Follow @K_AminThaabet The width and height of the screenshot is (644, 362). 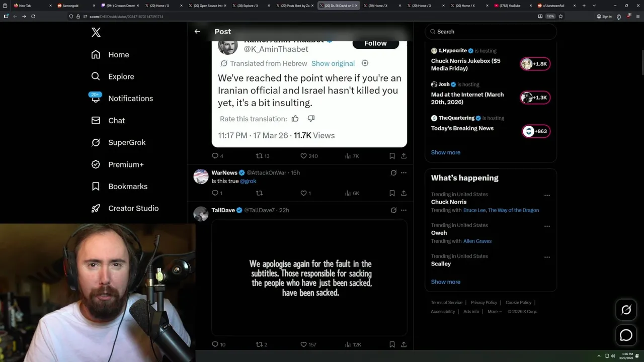[x=375, y=43]
